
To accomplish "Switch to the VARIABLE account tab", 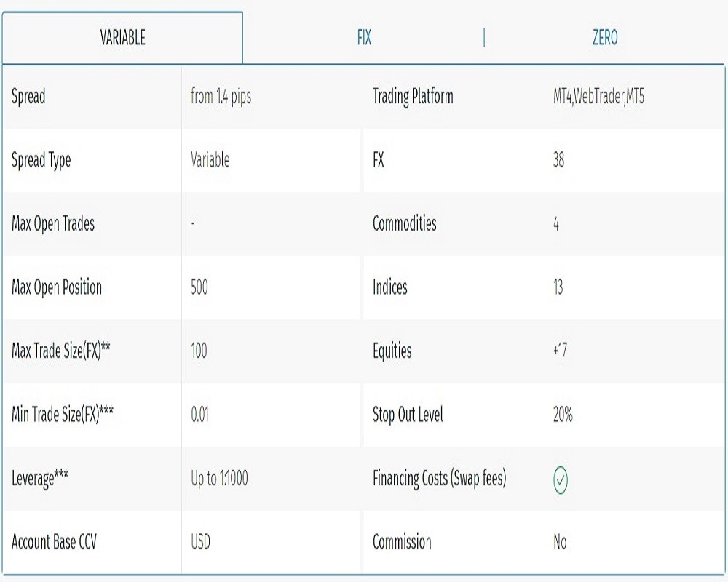I will pos(122,38).
